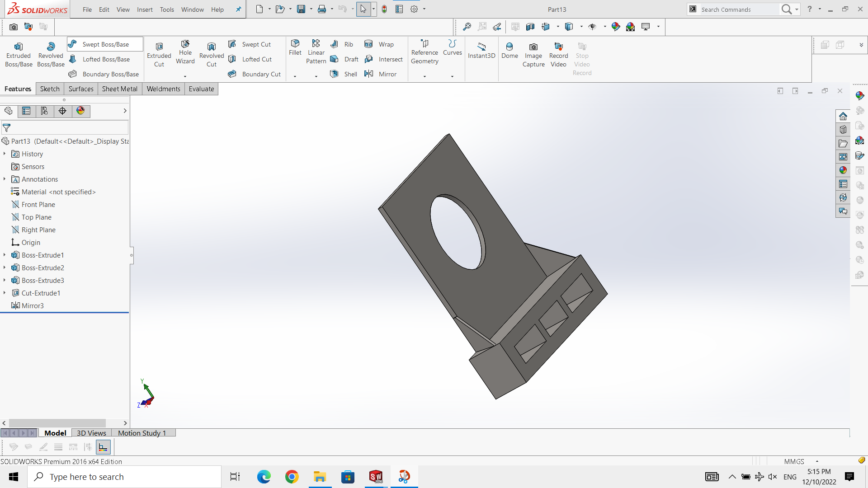Viewport: 868px width, 488px height.
Task: Open the ConfigurationManager tab
Action: [44, 111]
